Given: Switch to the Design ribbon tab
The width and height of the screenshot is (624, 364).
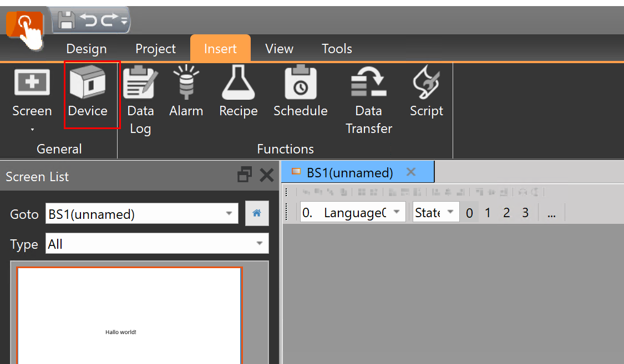Looking at the screenshot, I should click(87, 49).
